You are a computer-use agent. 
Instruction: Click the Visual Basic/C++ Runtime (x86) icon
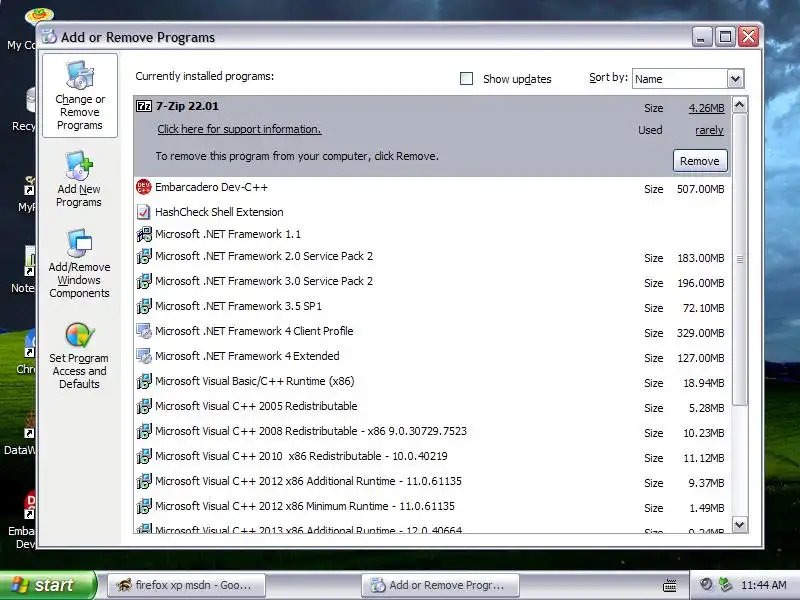144,381
